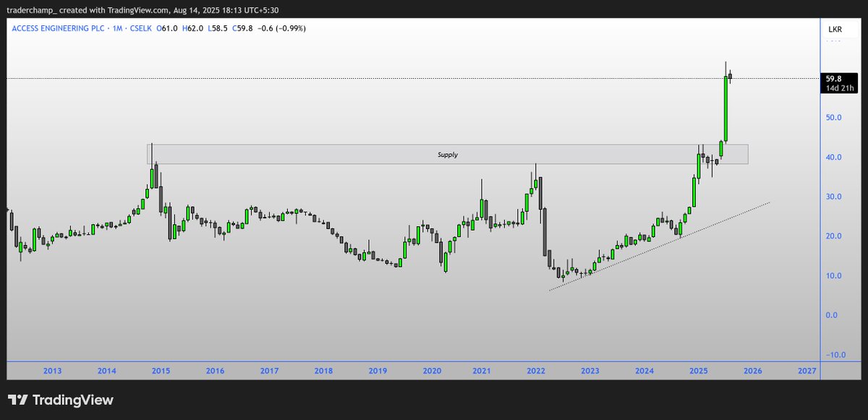This screenshot has height=420, width=868.
Task: Click the 2013 label on time axis
Action: (52, 371)
